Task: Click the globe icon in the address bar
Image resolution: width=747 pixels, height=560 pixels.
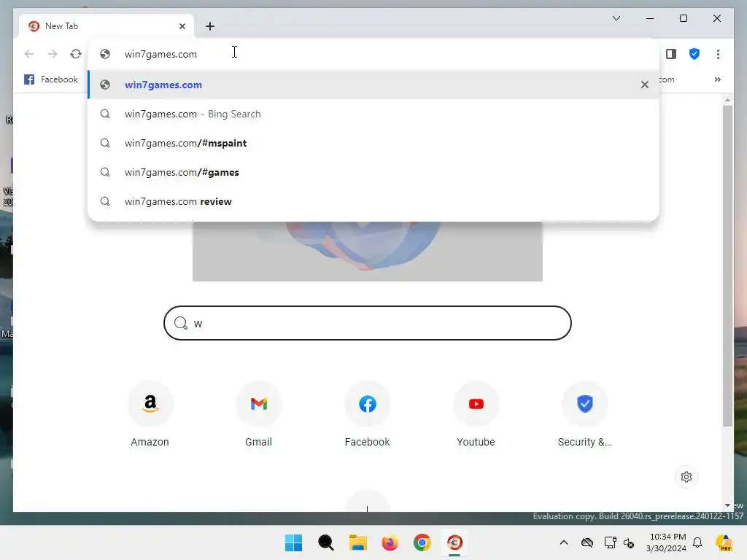Action: tap(105, 54)
